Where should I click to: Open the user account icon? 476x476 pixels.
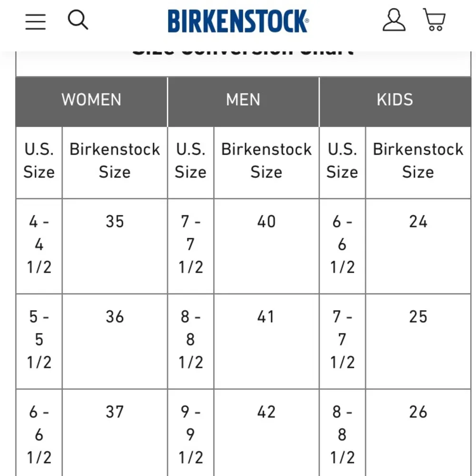click(394, 20)
